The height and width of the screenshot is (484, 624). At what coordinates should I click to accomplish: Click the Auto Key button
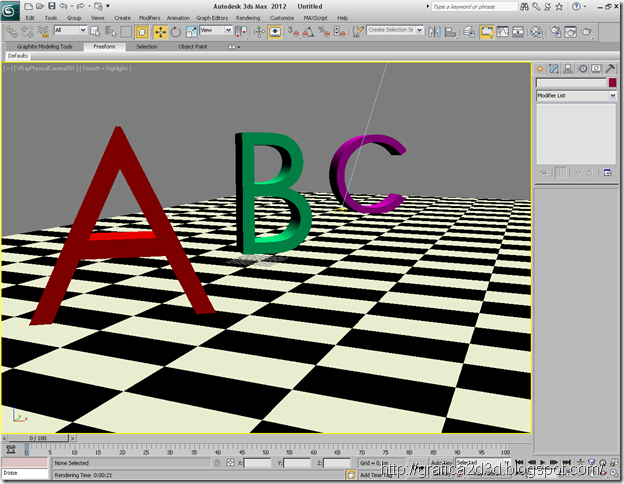click(442, 463)
